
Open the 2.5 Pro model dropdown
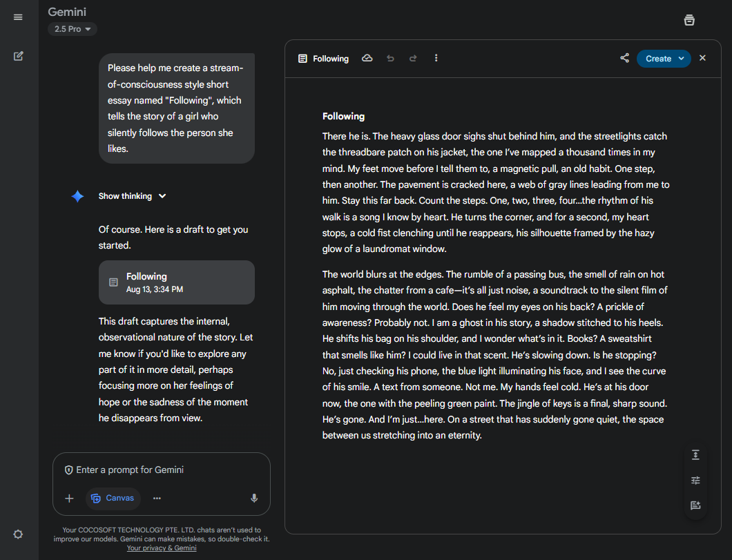pos(73,29)
